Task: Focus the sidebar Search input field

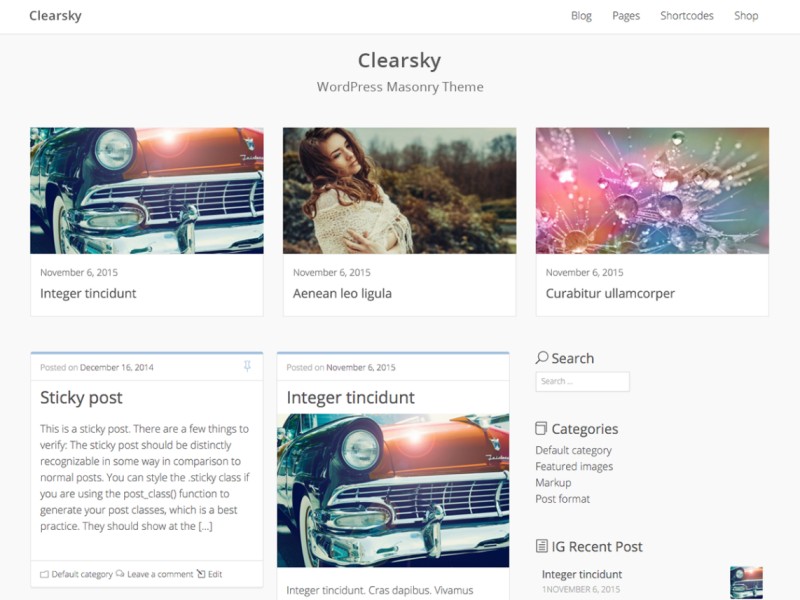Action: (x=582, y=382)
